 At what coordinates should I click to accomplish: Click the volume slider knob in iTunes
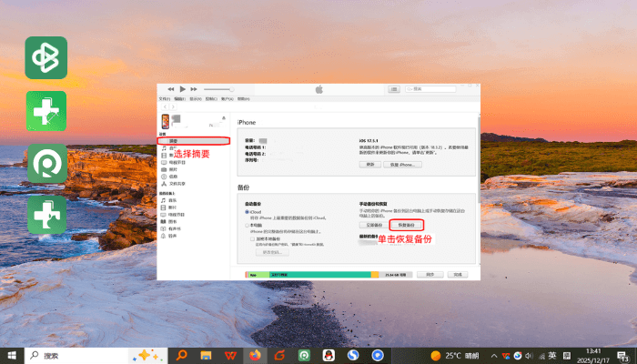coord(231,89)
